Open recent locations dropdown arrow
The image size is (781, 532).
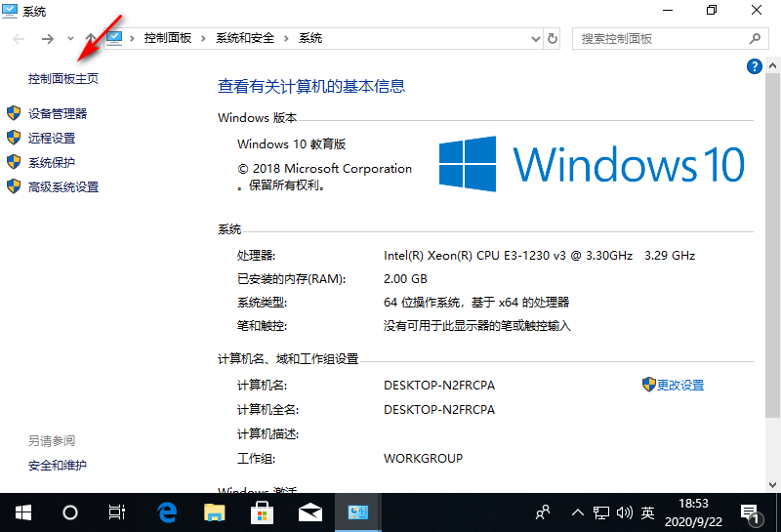[x=71, y=39]
